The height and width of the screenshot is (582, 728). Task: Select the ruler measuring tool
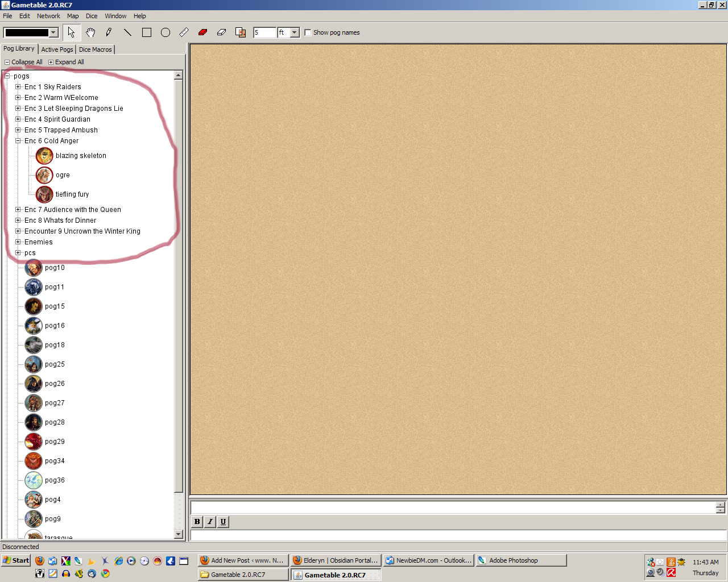pos(184,32)
